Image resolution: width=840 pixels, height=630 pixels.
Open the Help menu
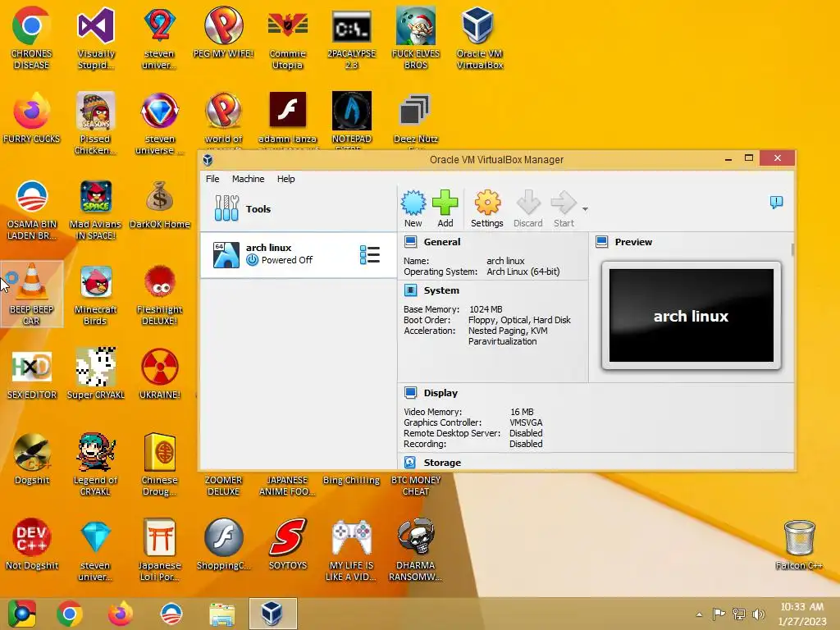click(x=285, y=178)
